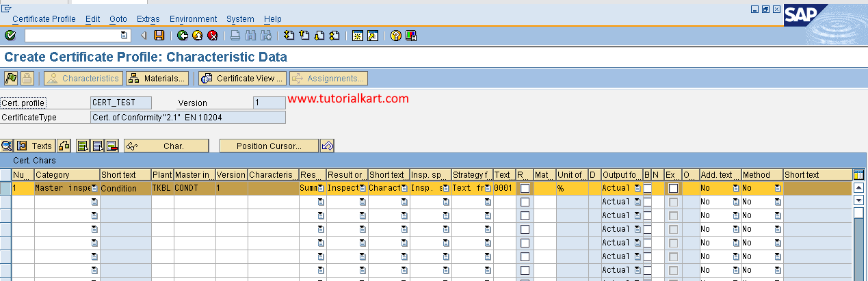Go to Next Page icon
Image resolution: width=868 pixels, height=281 pixels.
(x=319, y=35)
